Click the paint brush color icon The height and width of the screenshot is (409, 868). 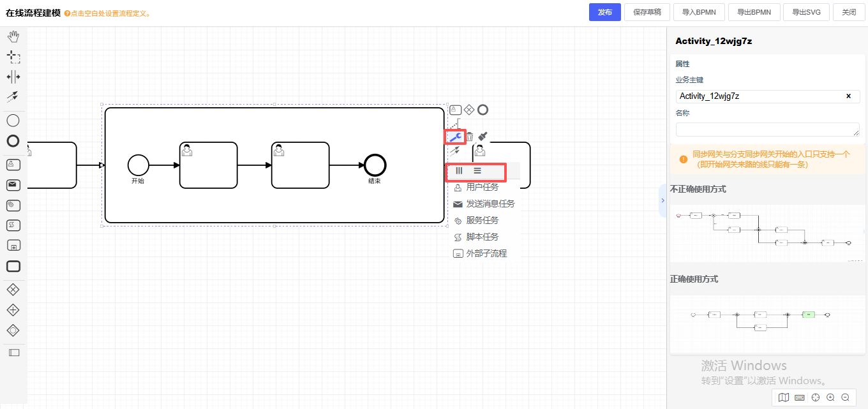(x=483, y=137)
